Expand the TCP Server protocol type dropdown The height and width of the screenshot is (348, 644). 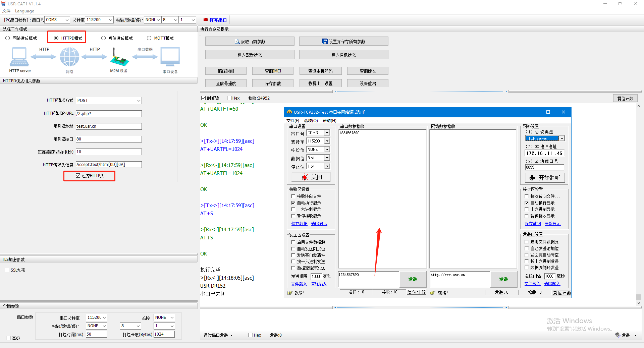562,138
